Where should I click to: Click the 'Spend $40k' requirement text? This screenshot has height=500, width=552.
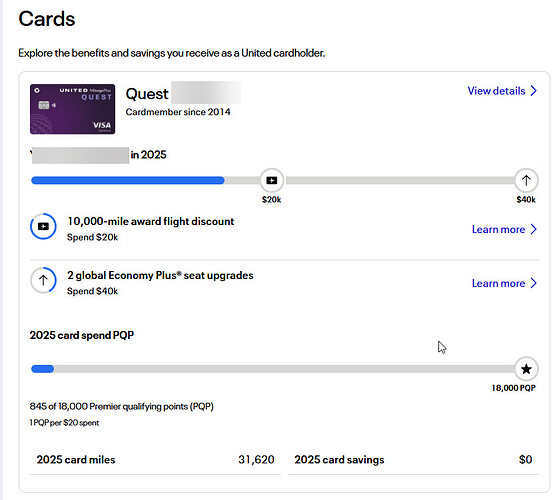click(93, 291)
